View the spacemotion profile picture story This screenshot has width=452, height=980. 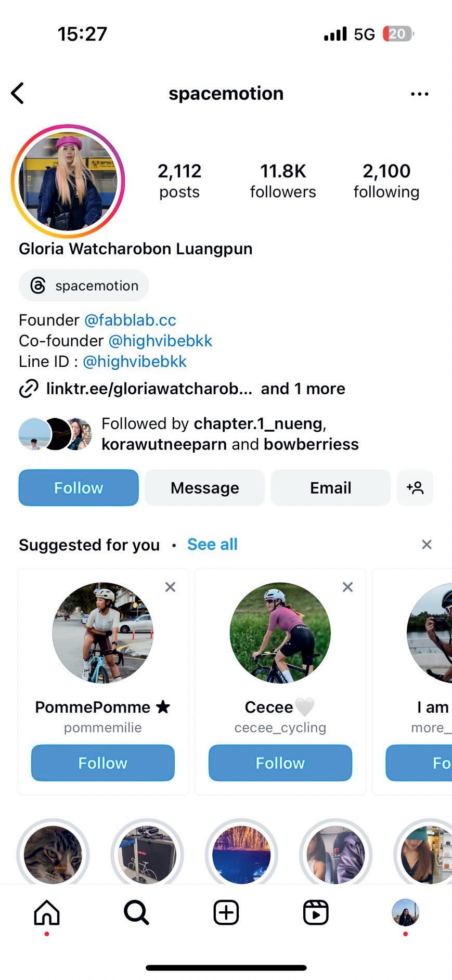tap(68, 182)
